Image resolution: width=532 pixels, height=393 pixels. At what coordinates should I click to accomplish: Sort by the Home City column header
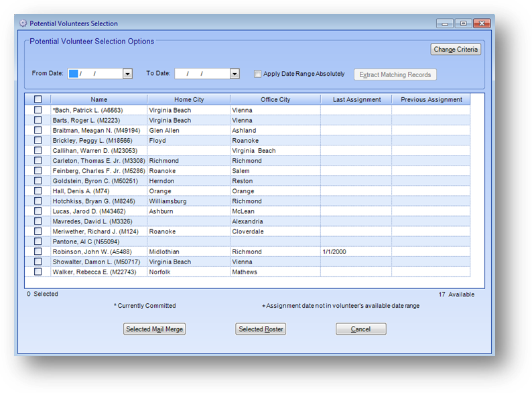[189, 99]
